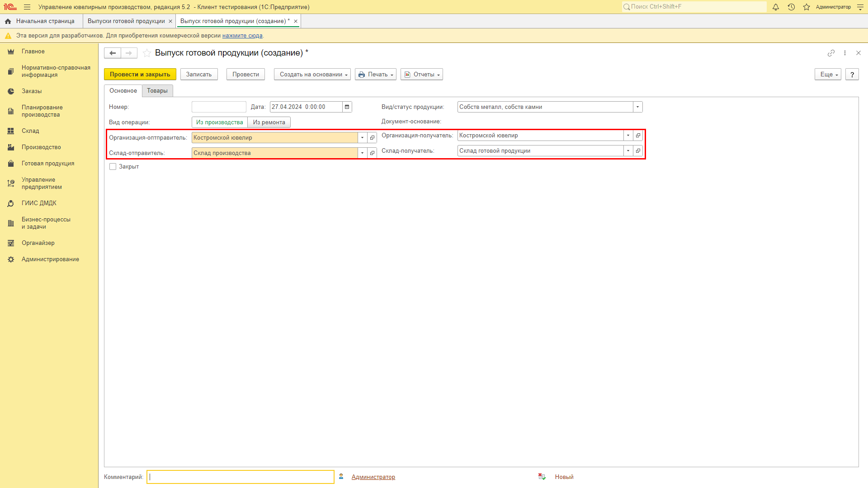Open favorites star in the top bar

(807, 7)
